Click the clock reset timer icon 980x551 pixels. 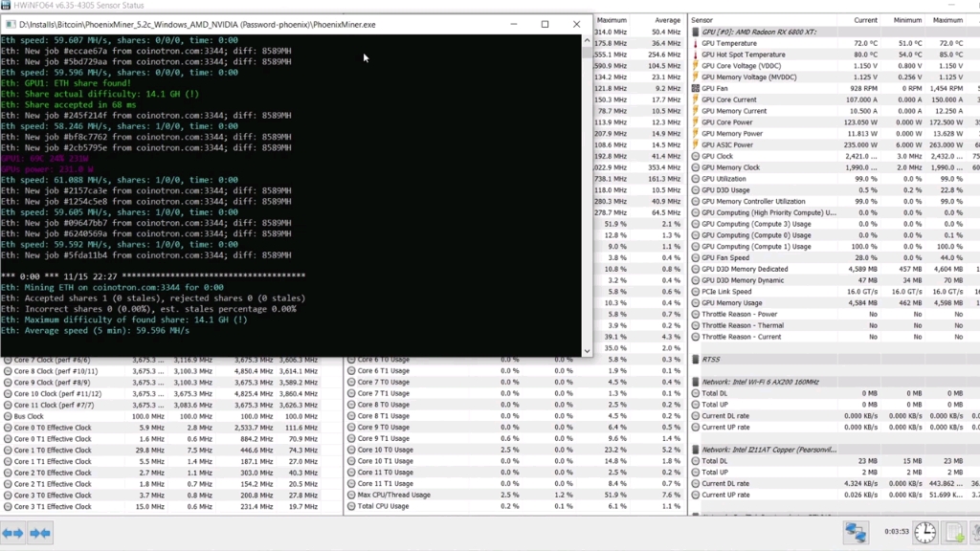pos(925,532)
